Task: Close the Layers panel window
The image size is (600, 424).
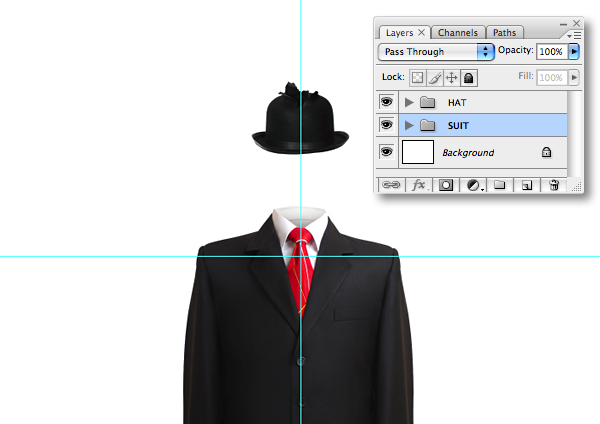Action: [576, 23]
